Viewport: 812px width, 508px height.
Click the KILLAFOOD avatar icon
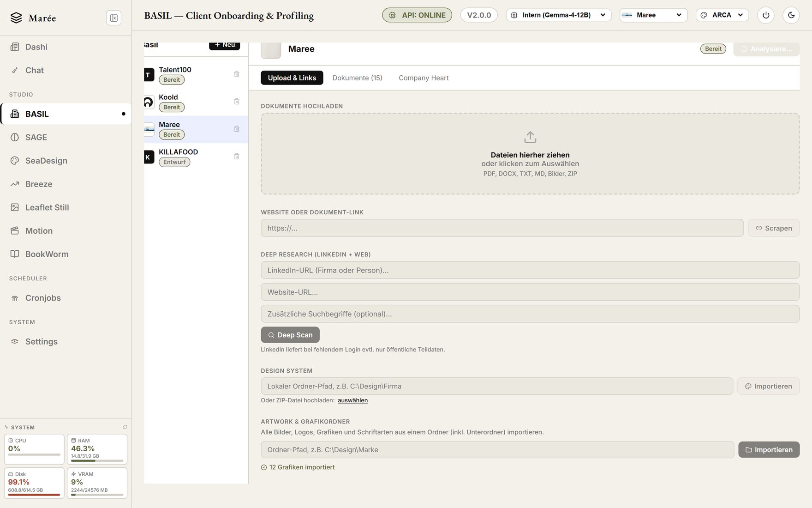pyautogui.click(x=149, y=157)
